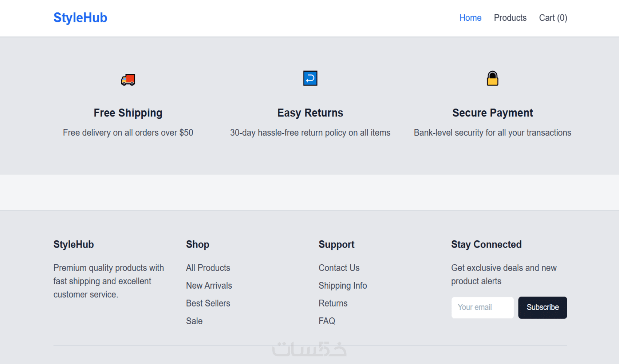Open All Products footer link

(x=208, y=268)
